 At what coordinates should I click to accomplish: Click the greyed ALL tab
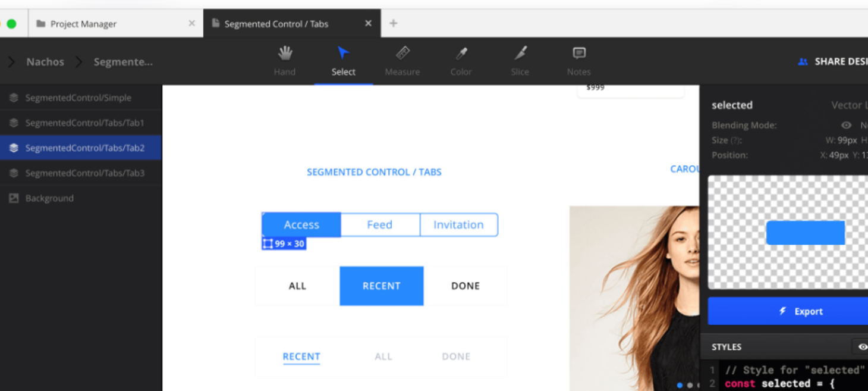pos(383,356)
